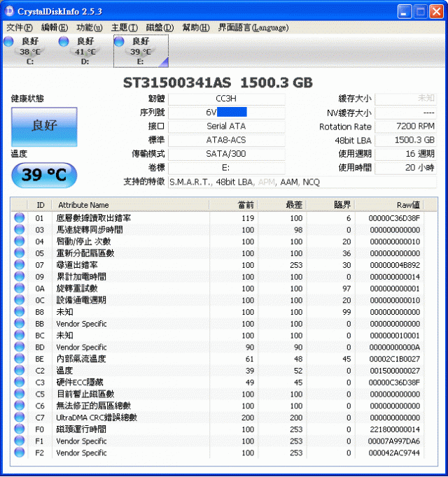Click the status orb for attribute C6
448x477 pixels.
click(20, 406)
